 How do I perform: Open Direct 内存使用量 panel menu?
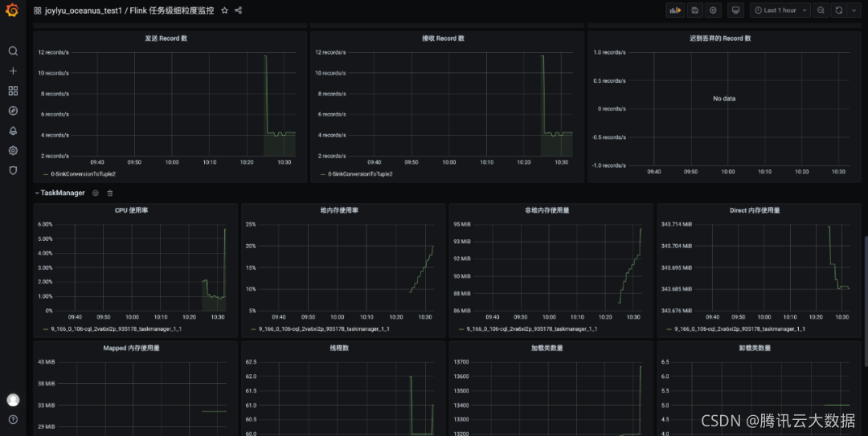[x=755, y=210]
